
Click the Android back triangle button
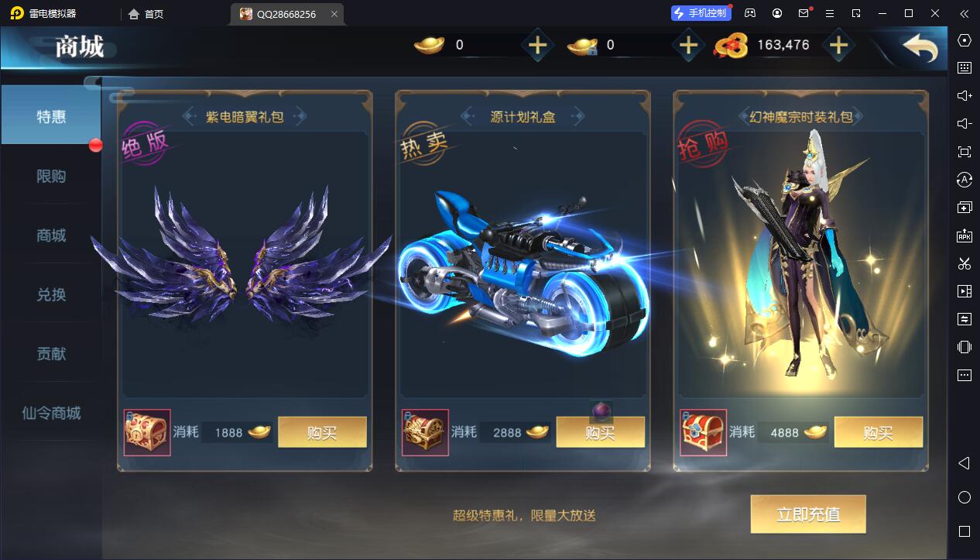965,463
